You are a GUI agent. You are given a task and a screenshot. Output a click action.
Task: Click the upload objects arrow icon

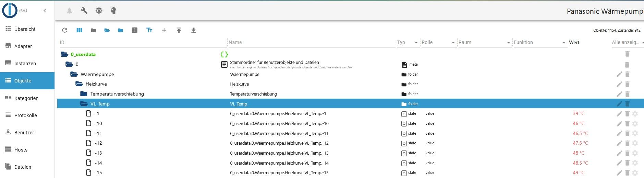point(179,30)
